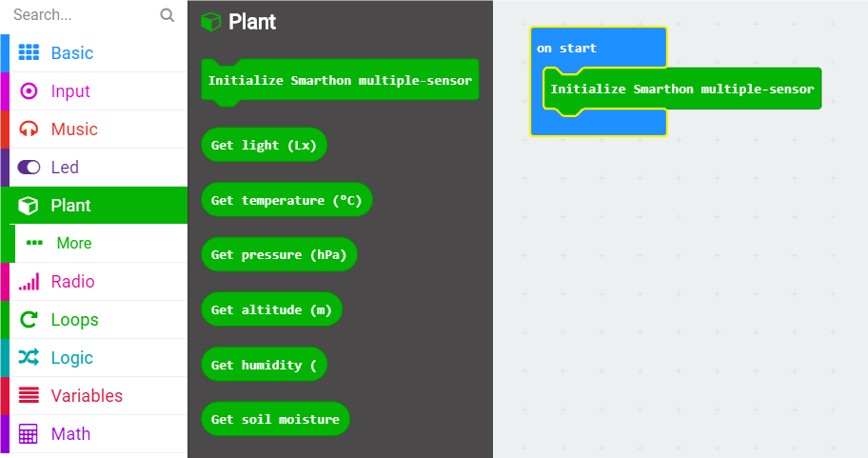Pick the Get temperature (°C) block
The width and height of the screenshot is (868, 458).
click(x=286, y=200)
